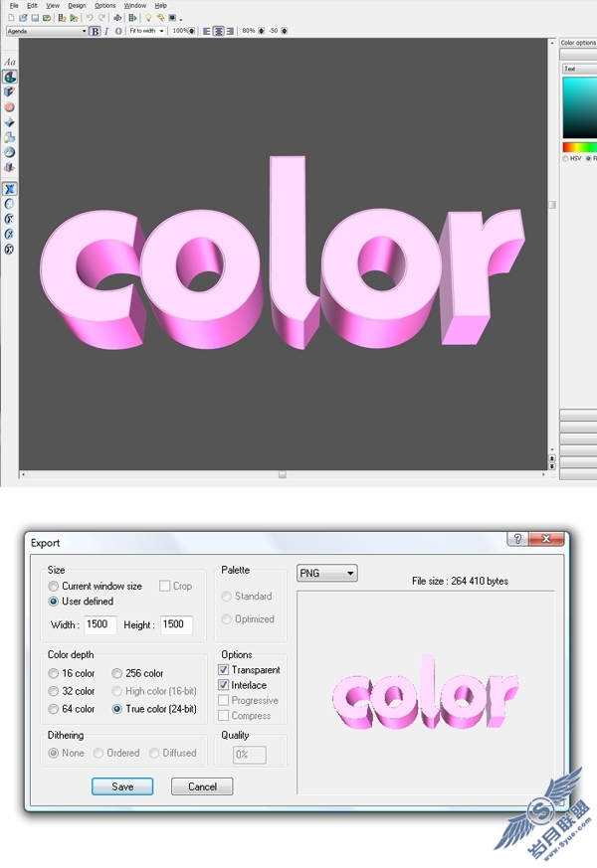The height and width of the screenshot is (868, 597).
Task: Open the File menu
Action: [x=14, y=6]
